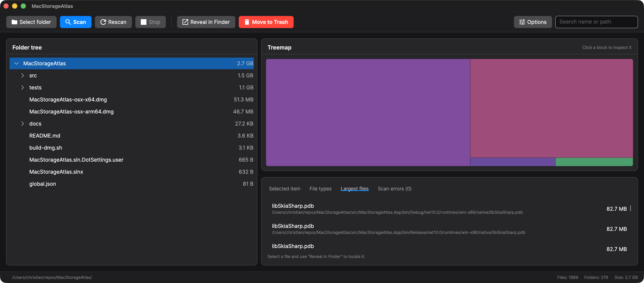Click the "Folder tree" panel heading
Viewport: 644px width, 283px height.
27,48
